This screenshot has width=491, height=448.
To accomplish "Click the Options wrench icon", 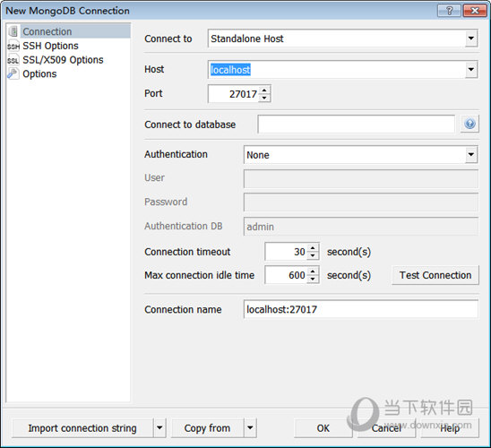I will (x=13, y=73).
